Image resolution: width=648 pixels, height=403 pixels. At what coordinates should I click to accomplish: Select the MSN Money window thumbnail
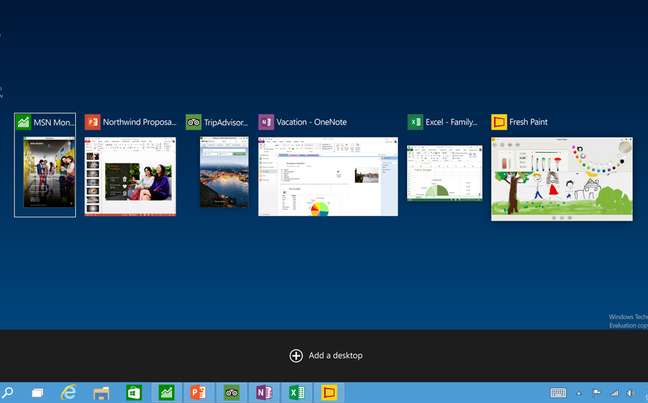click(x=49, y=172)
